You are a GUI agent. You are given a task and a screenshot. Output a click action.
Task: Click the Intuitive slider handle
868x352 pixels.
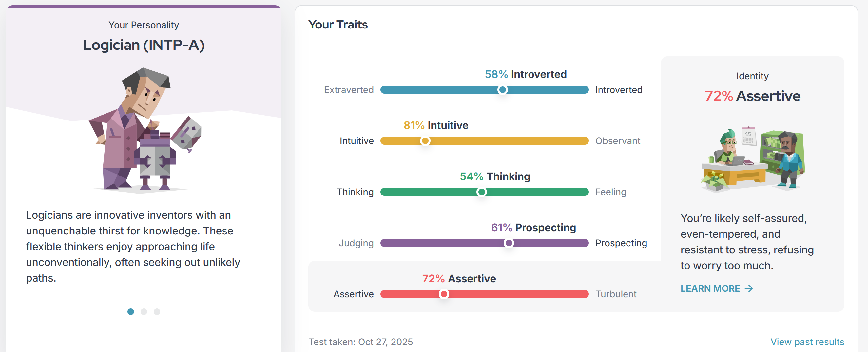(425, 141)
